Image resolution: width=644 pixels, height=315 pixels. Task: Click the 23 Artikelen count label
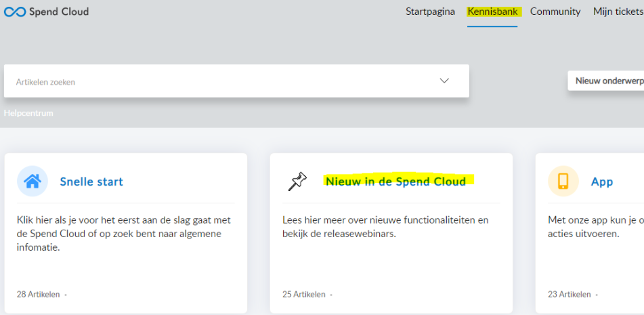[x=570, y=295]
